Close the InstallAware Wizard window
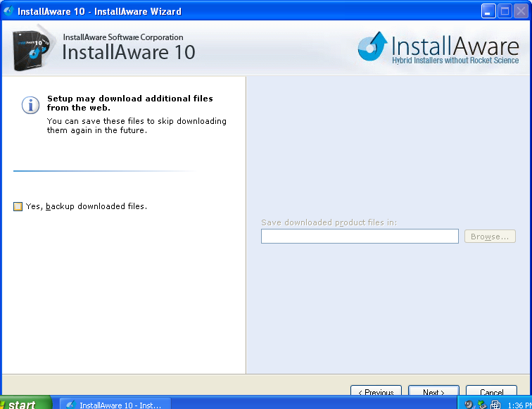 click(x=521, y=11)
